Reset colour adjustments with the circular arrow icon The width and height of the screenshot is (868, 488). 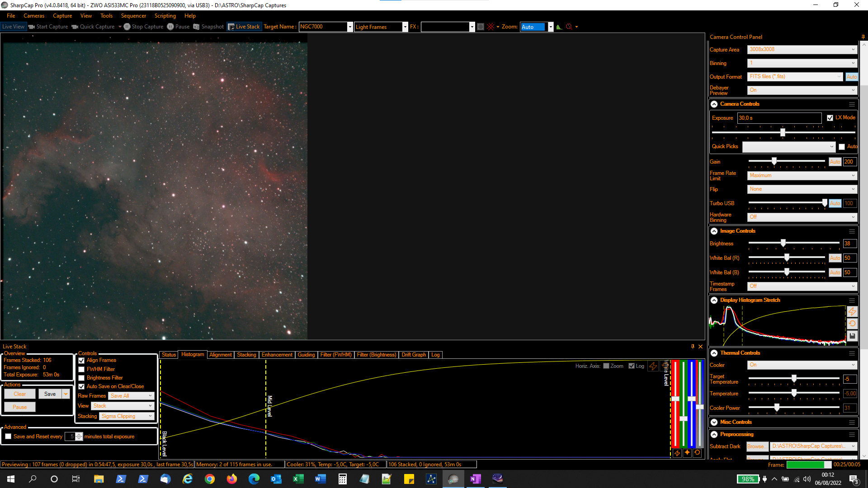(x=697, y=453)
